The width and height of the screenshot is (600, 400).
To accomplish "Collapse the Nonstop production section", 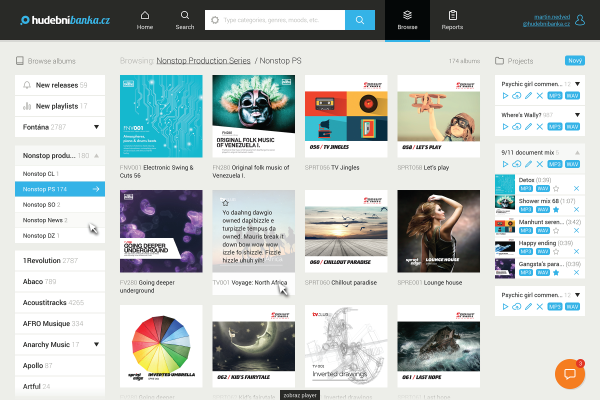I will point(96,156).
